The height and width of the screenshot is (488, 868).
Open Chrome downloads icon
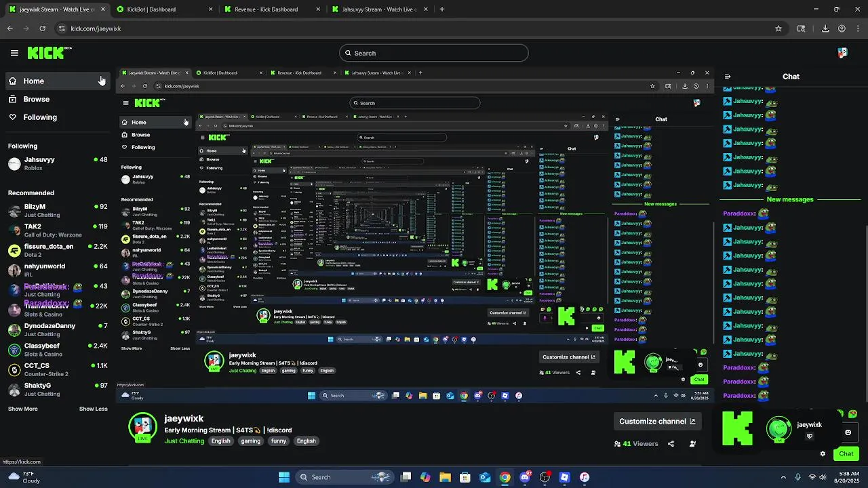[x=825, y=28]
